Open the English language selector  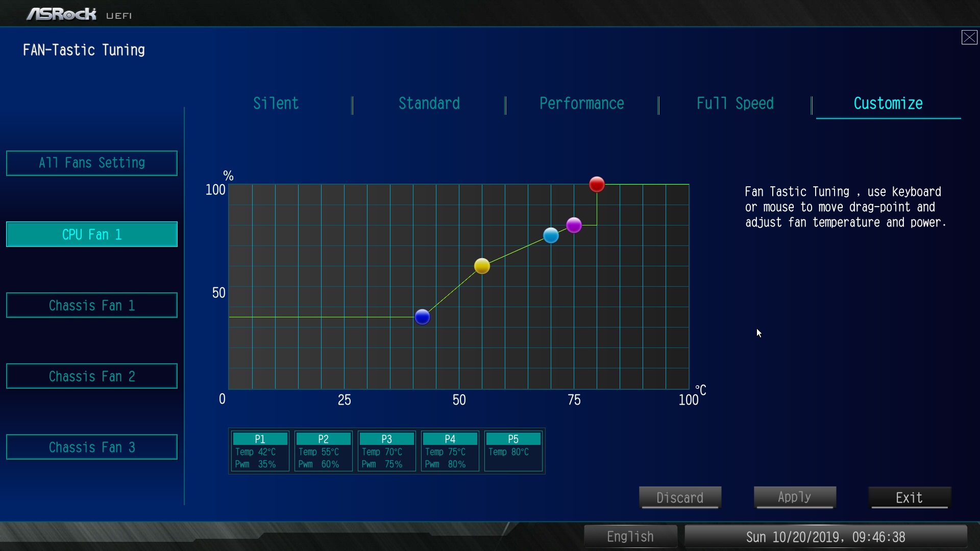pos(630,537)
